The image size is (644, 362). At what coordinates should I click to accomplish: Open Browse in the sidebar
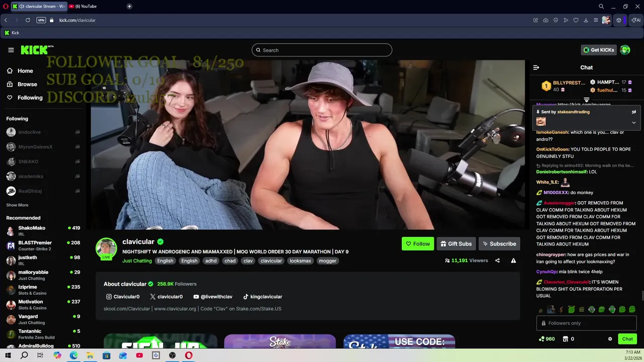[27, 84]
